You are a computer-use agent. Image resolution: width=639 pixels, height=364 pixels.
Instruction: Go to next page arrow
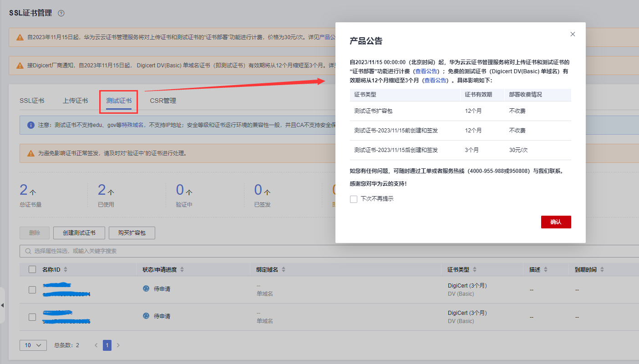coord(118,345)
